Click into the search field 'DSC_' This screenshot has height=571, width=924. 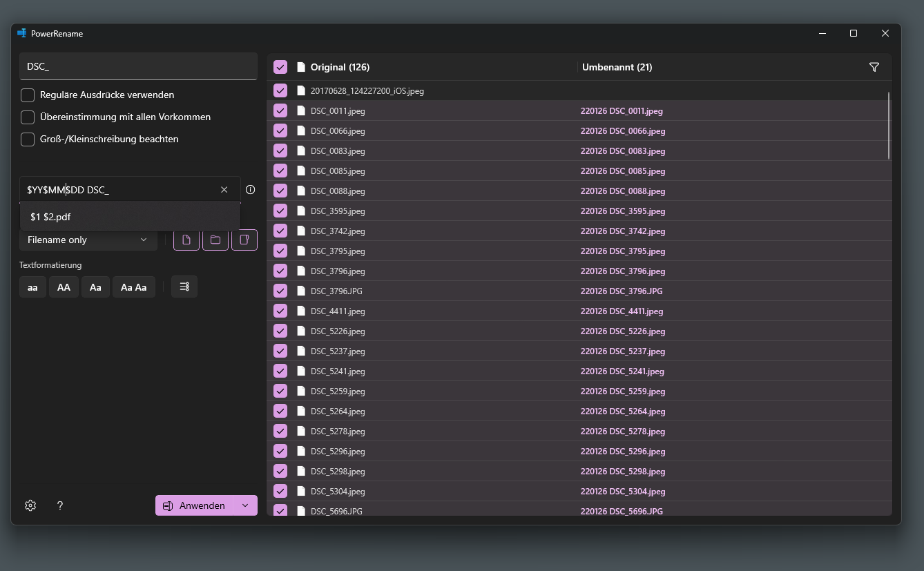pos(138,66)
